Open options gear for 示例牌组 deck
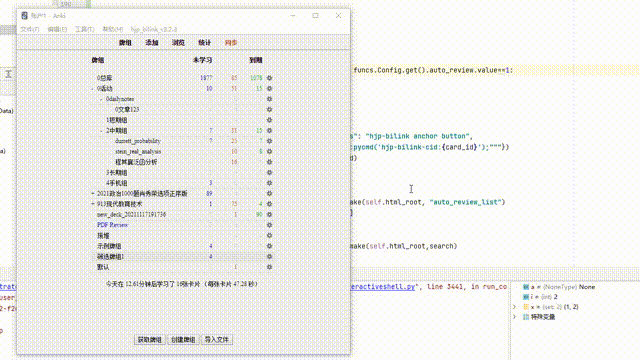Viewport: 640px width, 360px height. (269, 246)
